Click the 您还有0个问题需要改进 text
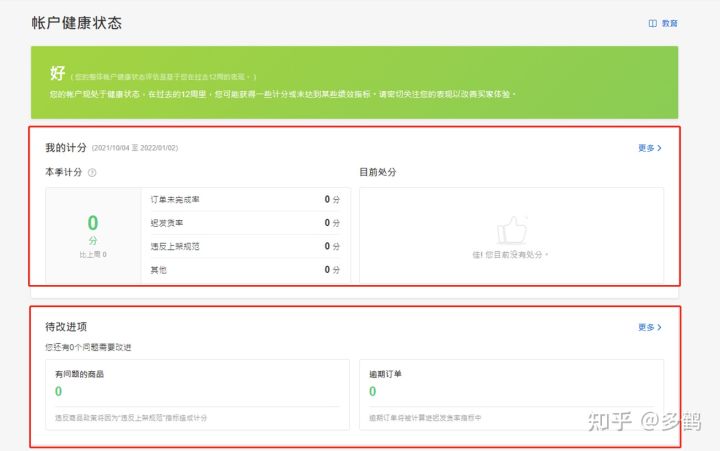 click(88, 347)
